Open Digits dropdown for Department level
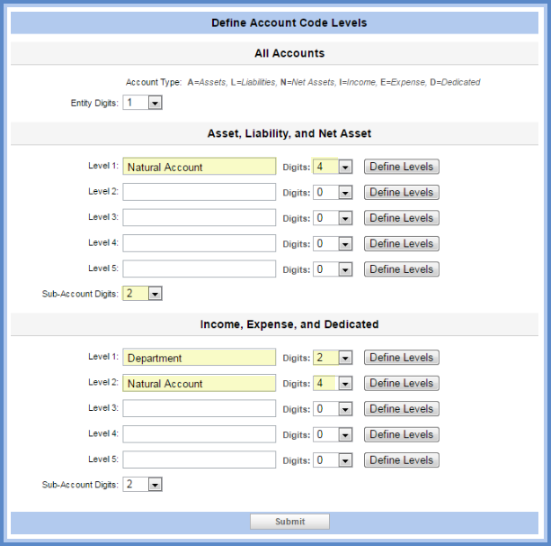This screenshot has height=546, width=551. click(x=332, y=357)
